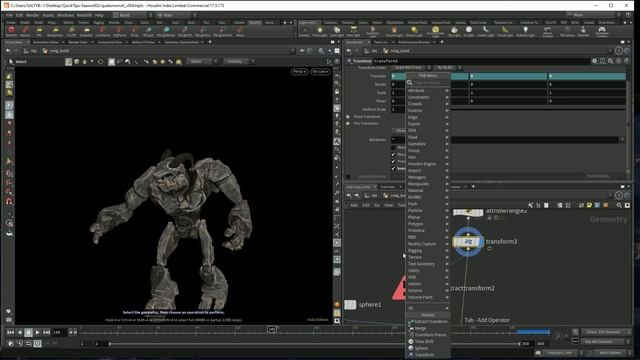Expand Group submenu in TAB menu
Viewport: 640px width, 360px height.
point(428,151)
